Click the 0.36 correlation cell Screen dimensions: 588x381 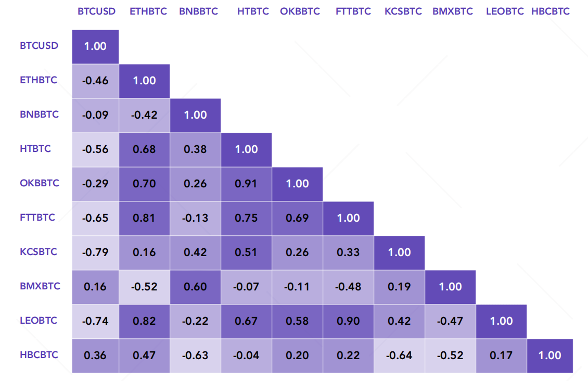95,355
